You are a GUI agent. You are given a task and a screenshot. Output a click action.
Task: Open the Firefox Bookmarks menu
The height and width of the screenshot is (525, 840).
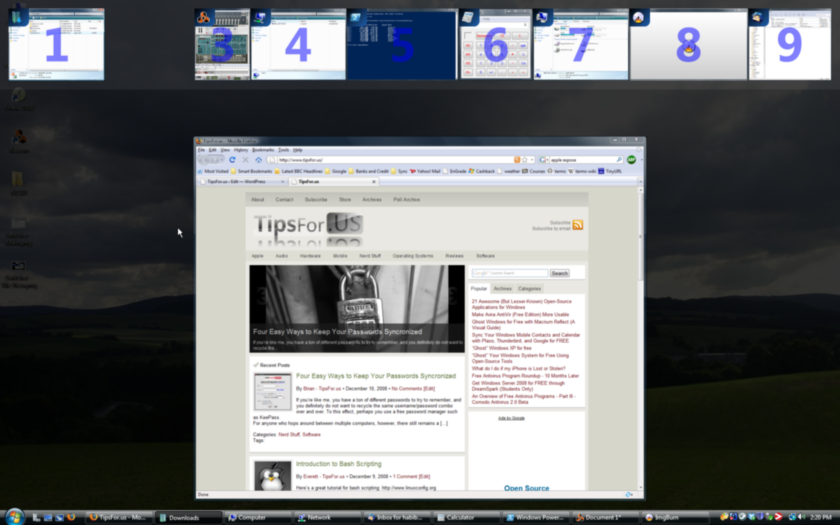click(x=263, y=150)
